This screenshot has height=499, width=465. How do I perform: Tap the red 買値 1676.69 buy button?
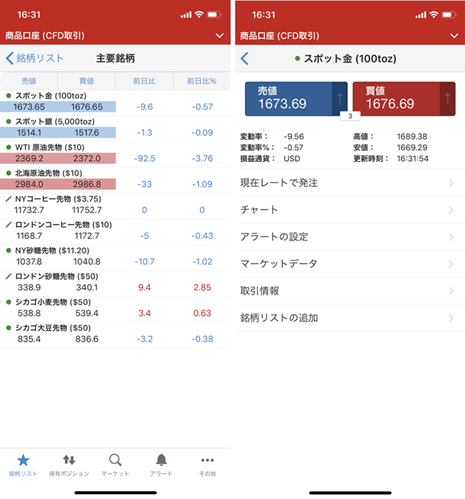tap(404, 99)
